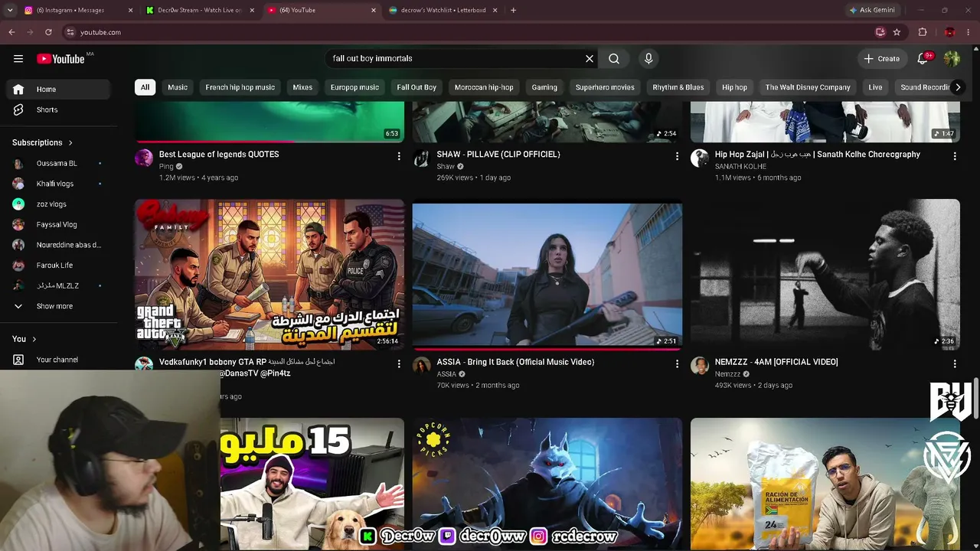Screen dimensions: 980x551
Task: Play the Racion de Alimentacion thumbnail video
Action: click(825, 484)
